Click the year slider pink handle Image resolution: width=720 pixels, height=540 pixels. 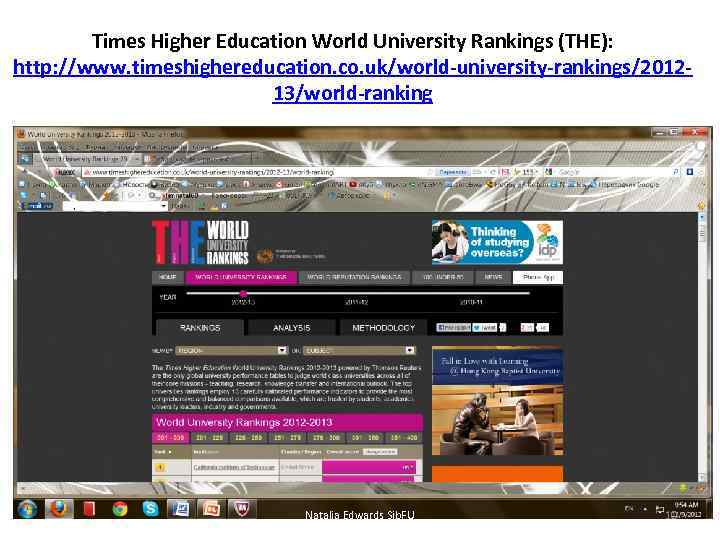click(x=243, y=293)
